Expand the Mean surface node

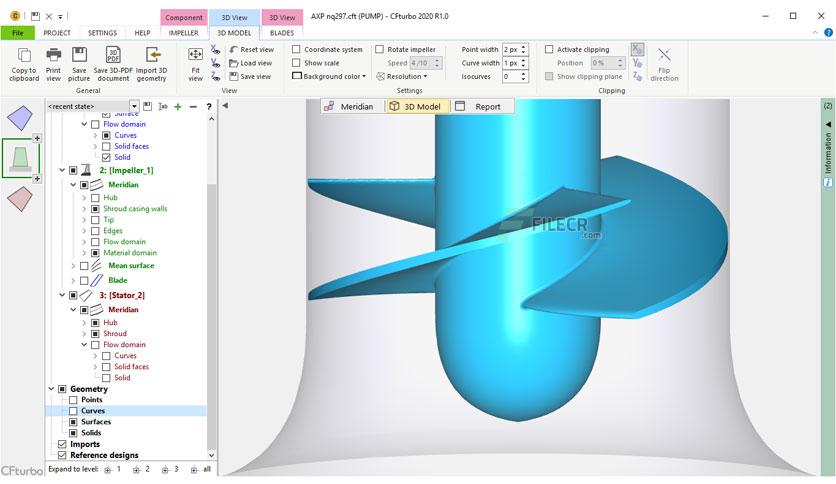[x=73, y=265]
